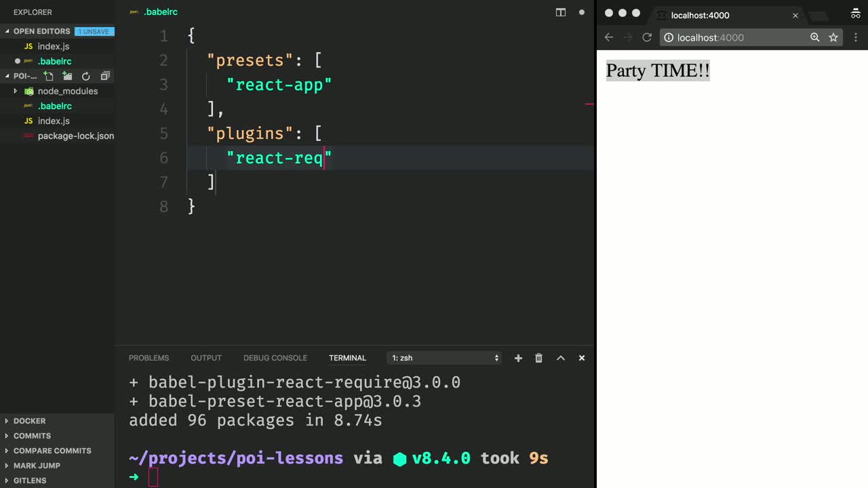Click the New File icon in explorer
Viewport: 868px width, 488px height.
[49, 76]
